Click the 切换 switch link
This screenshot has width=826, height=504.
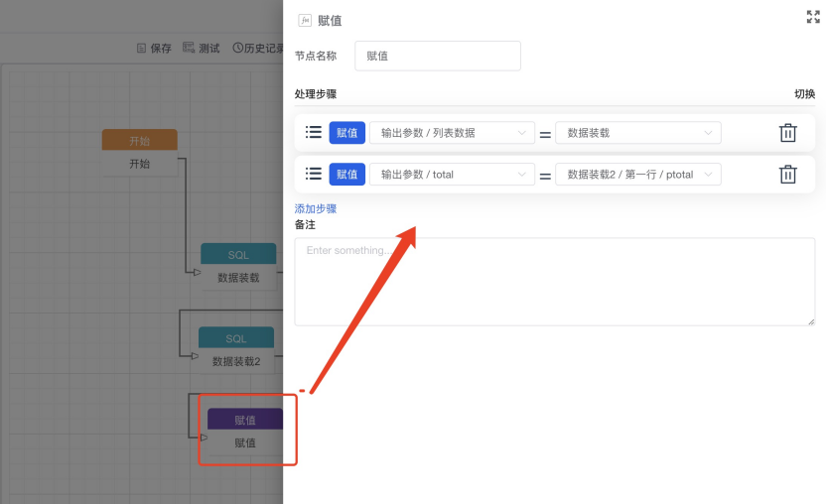[x=804, y=94]
